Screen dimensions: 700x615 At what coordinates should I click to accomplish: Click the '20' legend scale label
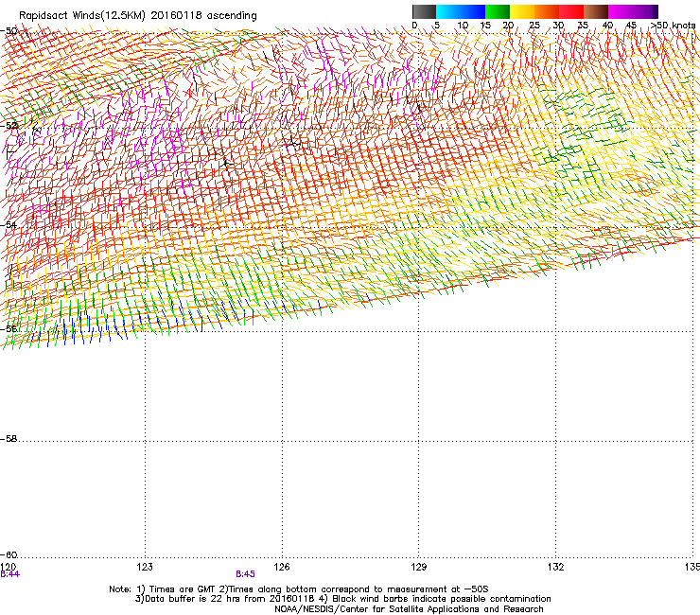coord(508,26)
